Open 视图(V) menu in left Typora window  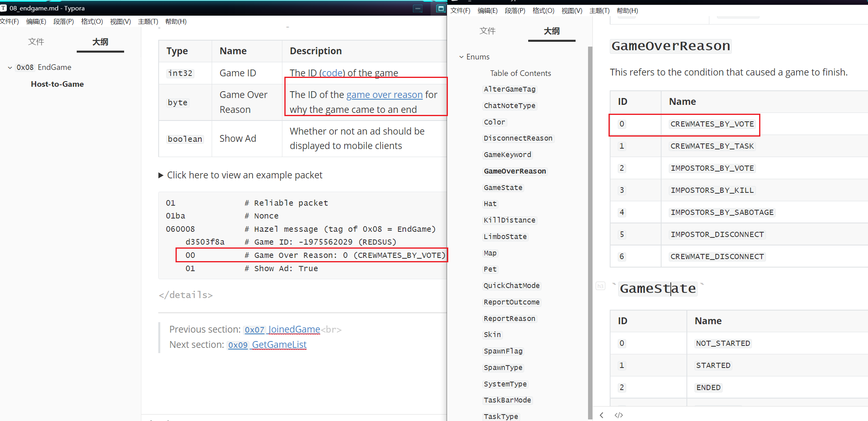click(x=120, y=21)
